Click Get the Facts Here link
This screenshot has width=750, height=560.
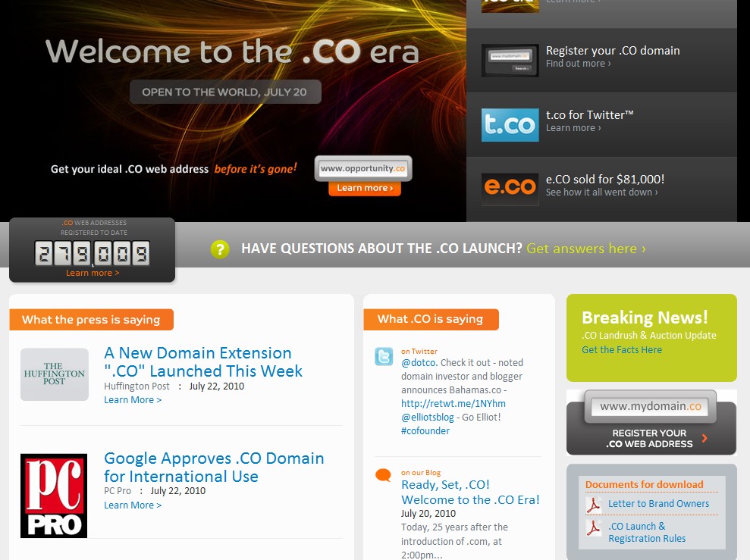[x=622, y=350]
